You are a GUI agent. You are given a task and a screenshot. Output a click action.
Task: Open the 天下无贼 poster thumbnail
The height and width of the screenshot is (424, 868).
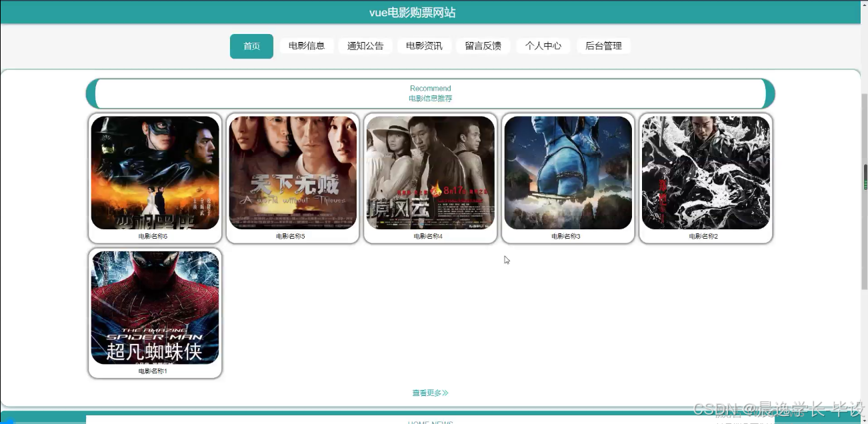293,173
